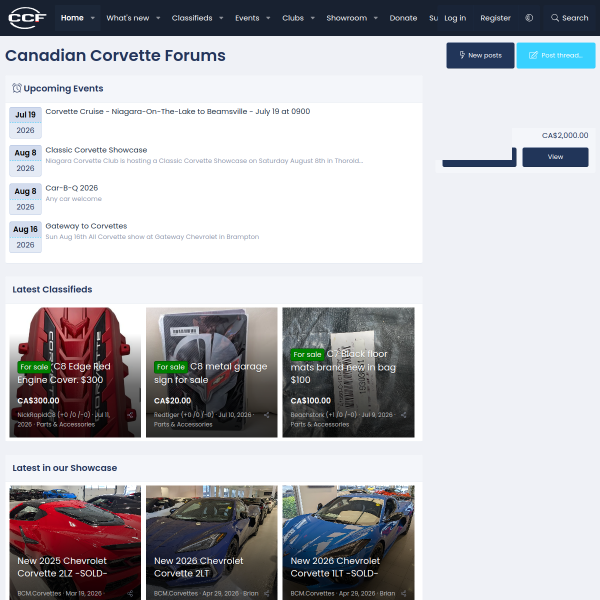The image size is (600, 600).
Task: Expand the Home menu dropdown arrow
Action: tap(93, 18)
